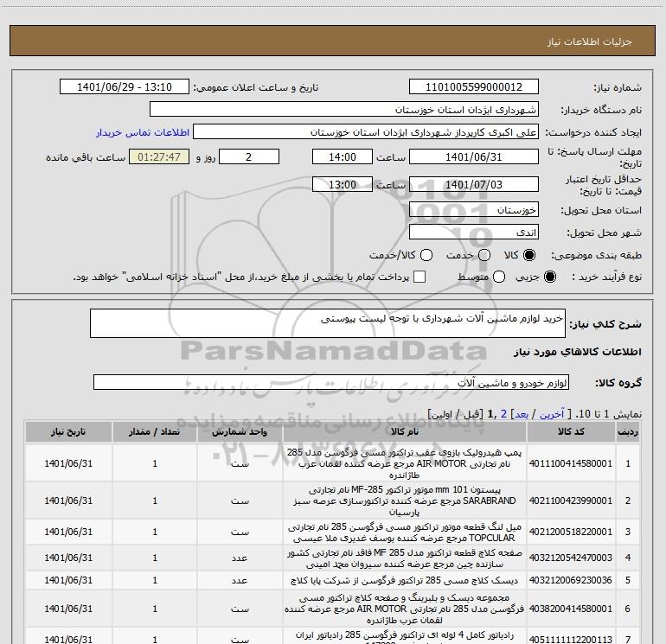Click the SARABRAND piston item name
The height and width of the screenshot is (644, 666).
[x=405, y=501]
